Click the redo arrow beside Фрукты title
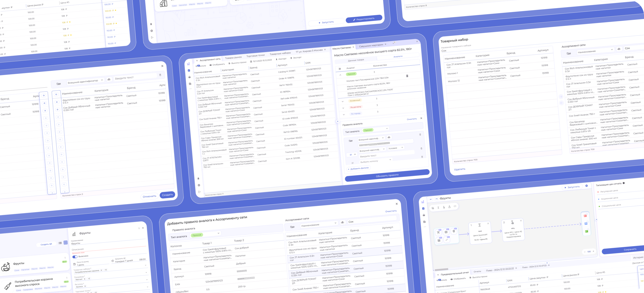 pyautogui.click(x=436, y=199)
